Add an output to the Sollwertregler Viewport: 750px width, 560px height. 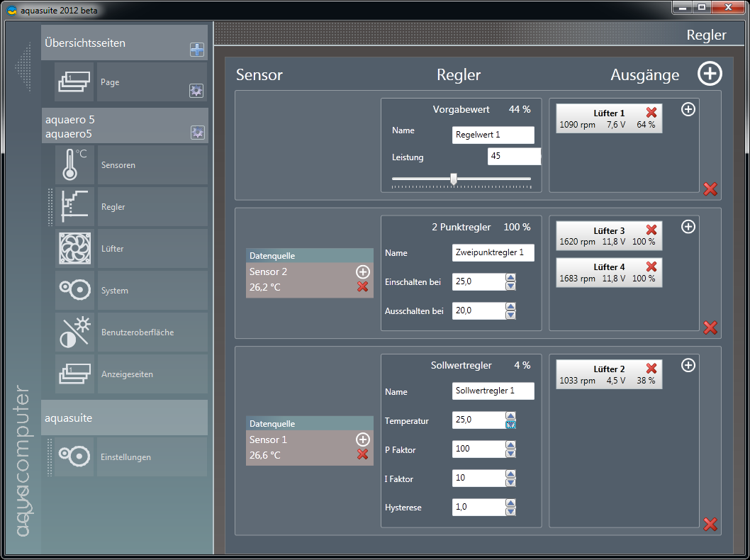tap(688, 365)
